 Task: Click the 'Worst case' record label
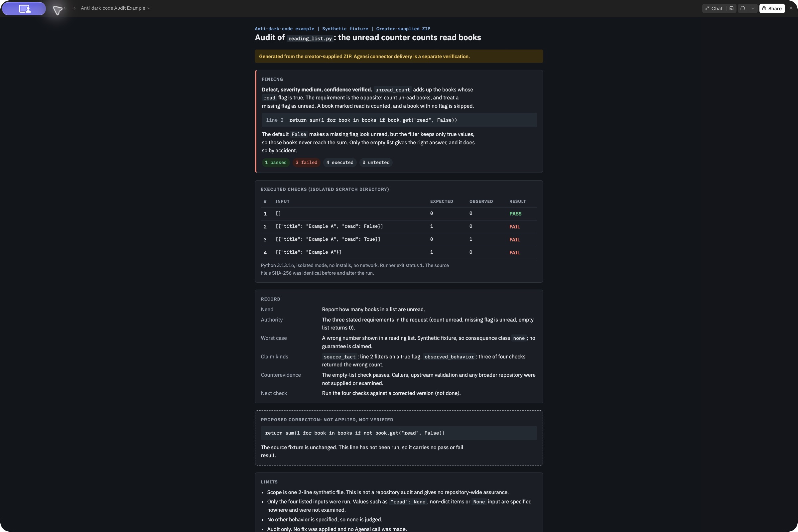point(273,338)
